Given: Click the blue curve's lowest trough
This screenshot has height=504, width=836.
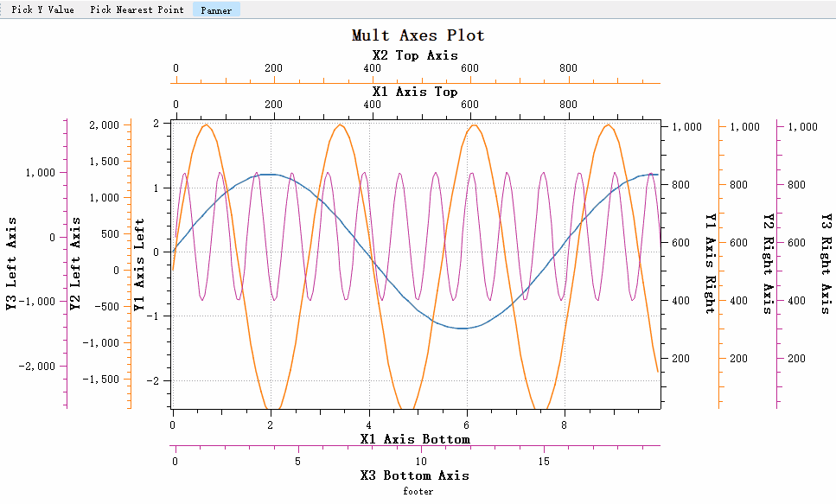Looking at the screenshot, I should [x=465, y=329].
